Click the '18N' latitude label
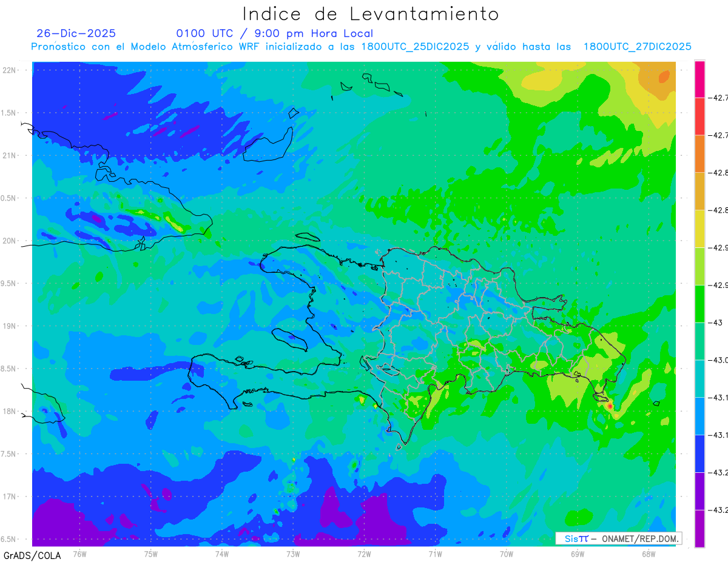This screenshot has width=728, height=562. click(10, 411)
